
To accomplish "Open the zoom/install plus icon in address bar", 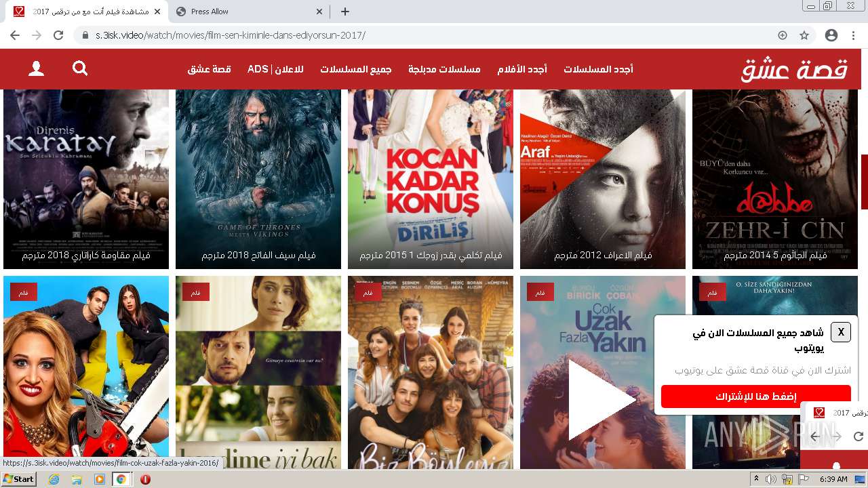I will (783, 35).
